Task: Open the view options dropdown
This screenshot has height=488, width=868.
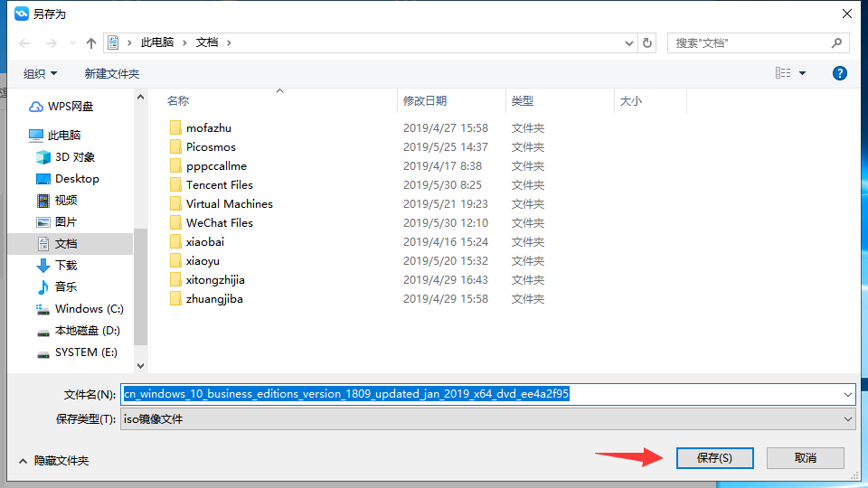Action: [x=802, y=73]
